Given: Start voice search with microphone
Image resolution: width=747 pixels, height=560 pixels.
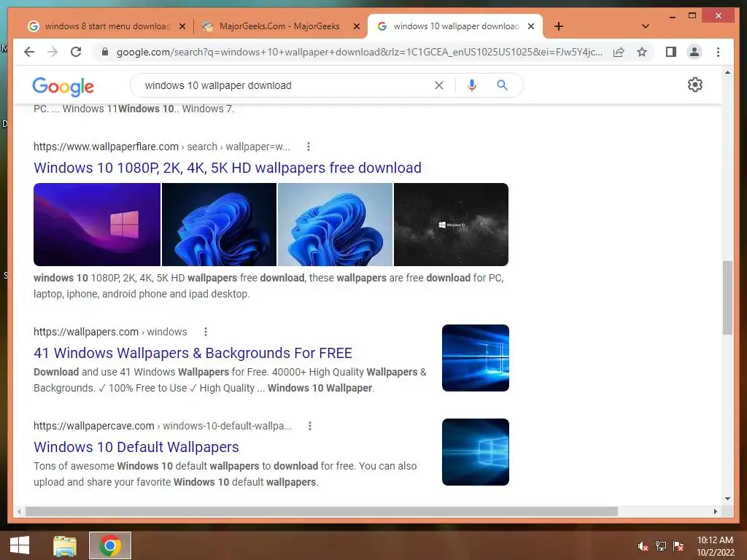Looking at the screenshot, I should (x=472, y=85).
